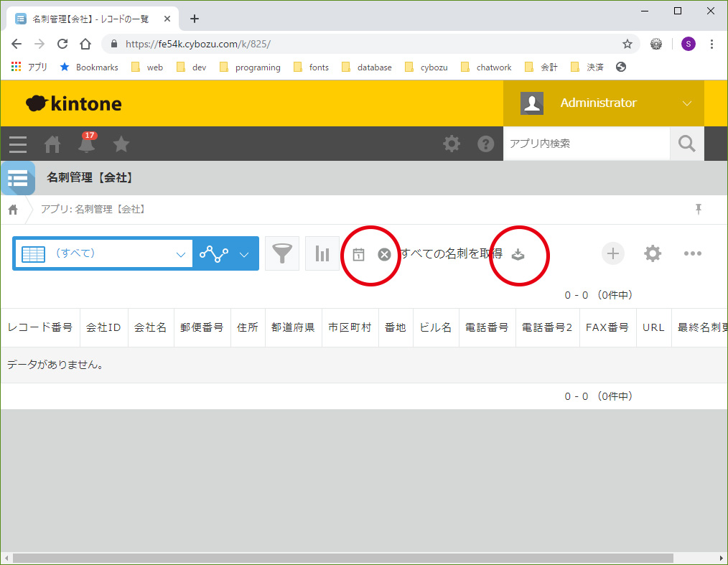Image resolution: width=728 pixels, height=565 pixels.
Task: Click the 名刺管理 app list icon
Action: point(18,178)
